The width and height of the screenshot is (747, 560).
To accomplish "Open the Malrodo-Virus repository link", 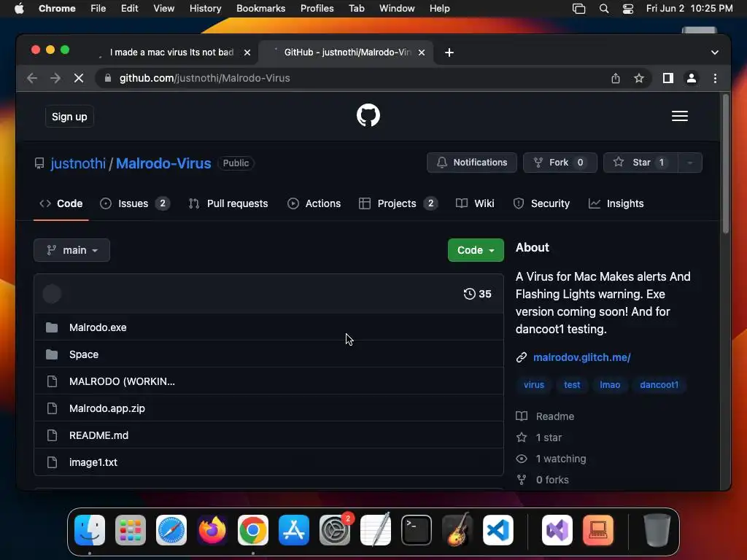I will [x=163, y=163].
